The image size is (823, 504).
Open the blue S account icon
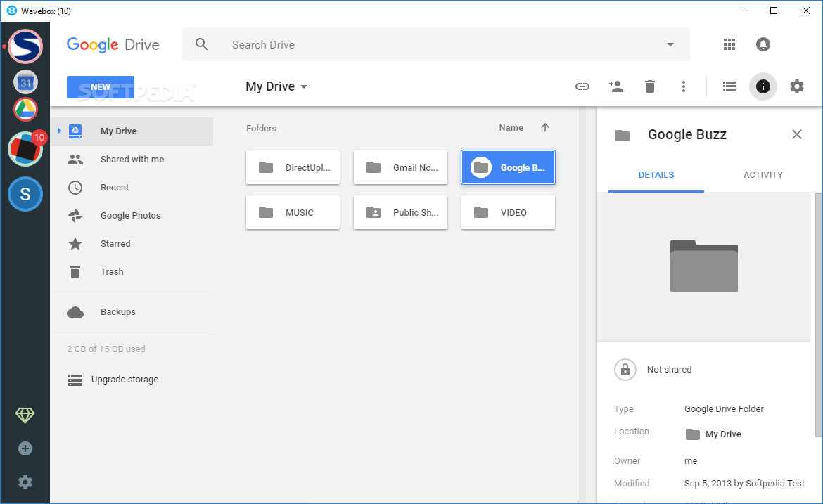(x=25, y=194)
